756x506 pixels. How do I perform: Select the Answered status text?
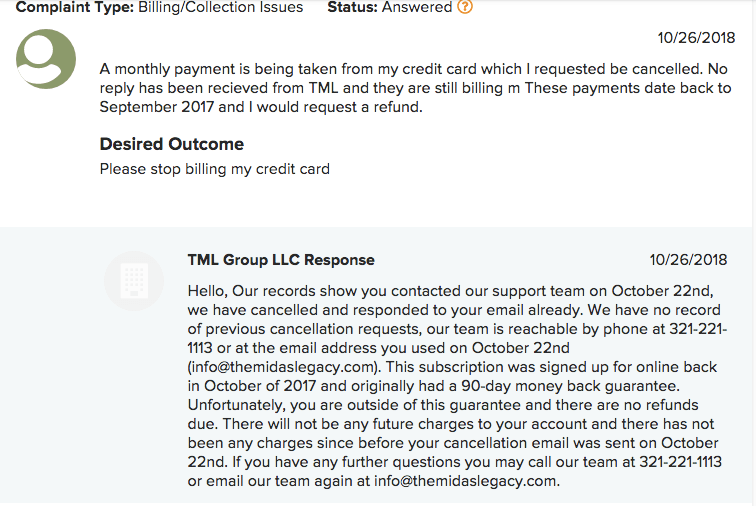417,7
